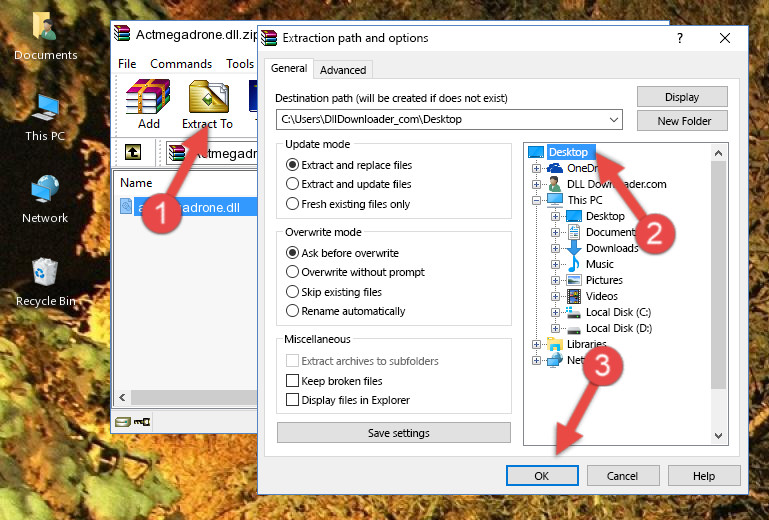Click the New Folder button

pyautogui.click(x=682, y=121)
